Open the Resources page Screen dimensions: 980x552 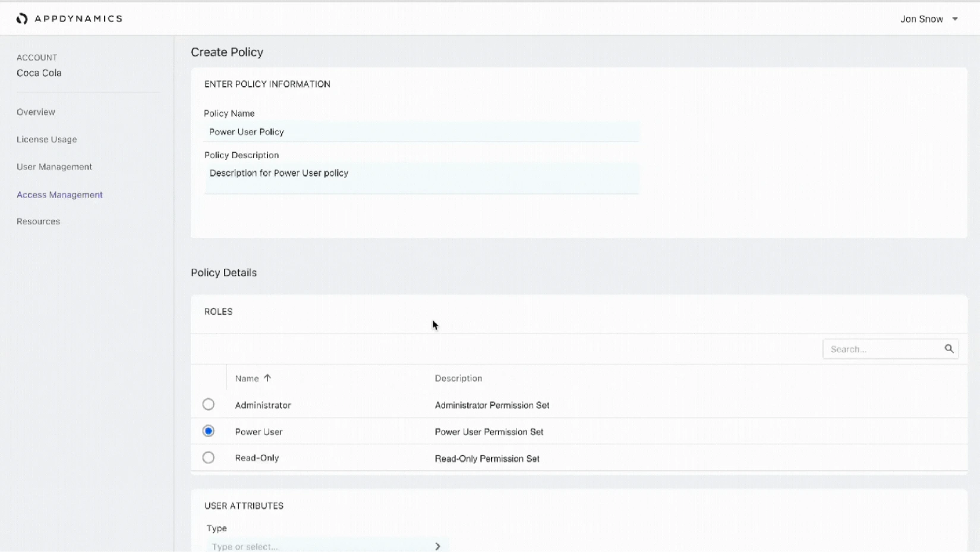click(39, 221)
